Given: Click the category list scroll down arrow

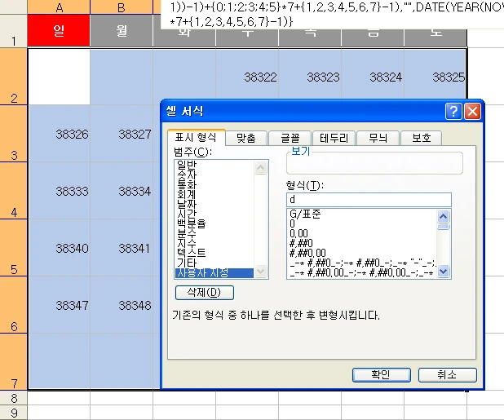Looking at the screenshot, I should click(261, 272).
